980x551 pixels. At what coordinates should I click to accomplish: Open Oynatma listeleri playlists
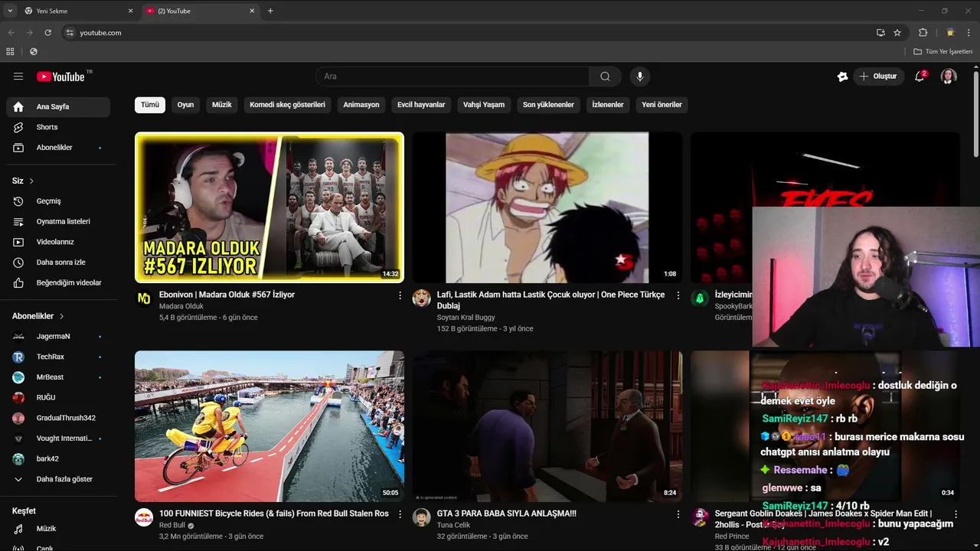click(58, 222)
